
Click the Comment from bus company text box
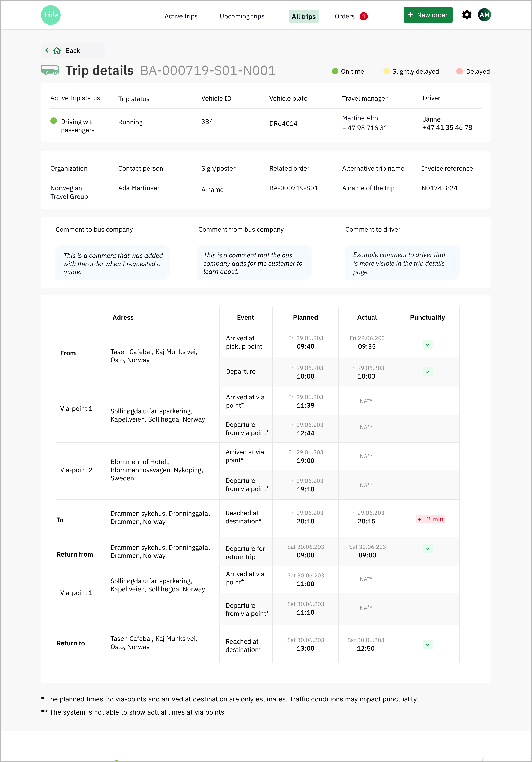[x=254, y=263]
